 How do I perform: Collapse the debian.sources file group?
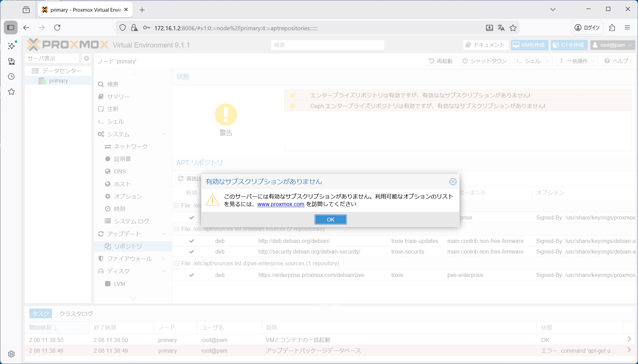tap(176, 229)
